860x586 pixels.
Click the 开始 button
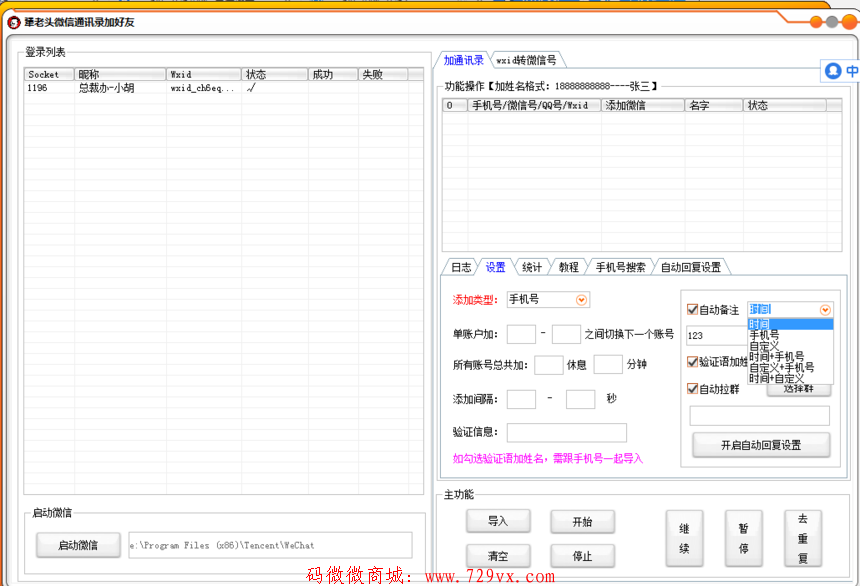[582, 521]
